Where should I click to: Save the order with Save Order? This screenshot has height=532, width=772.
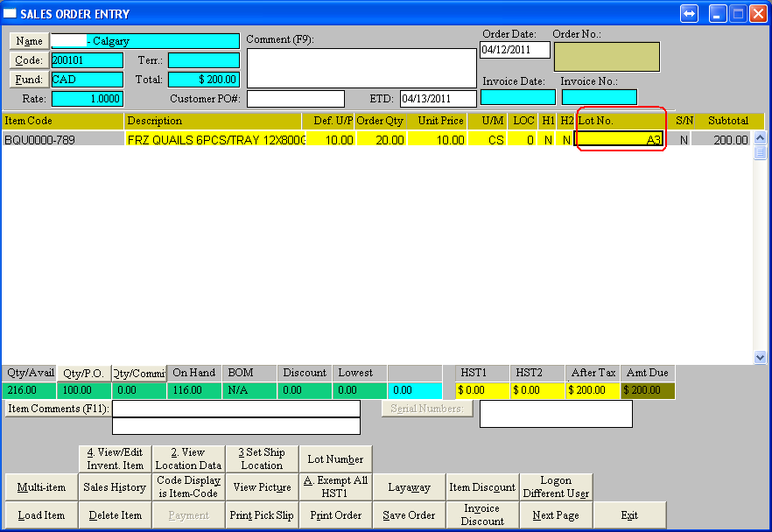click(409, 515)
